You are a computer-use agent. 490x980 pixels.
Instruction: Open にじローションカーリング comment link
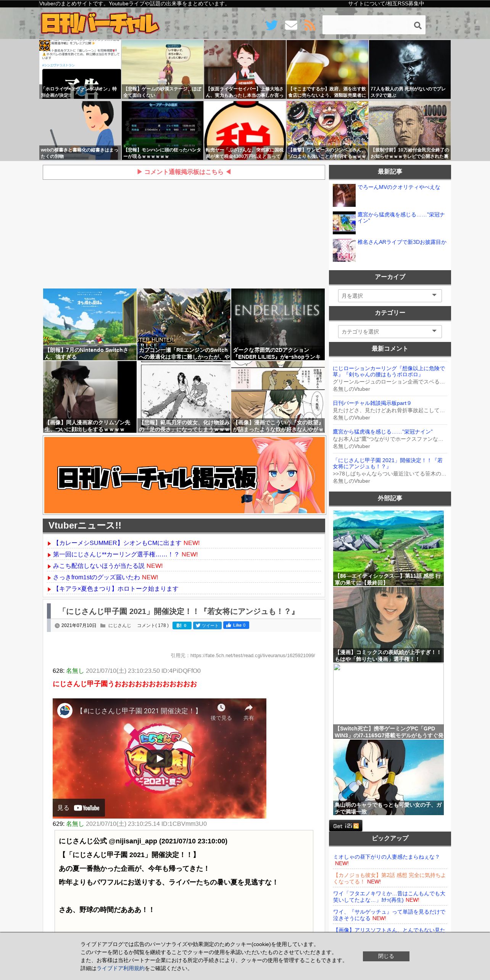(389, 372)
